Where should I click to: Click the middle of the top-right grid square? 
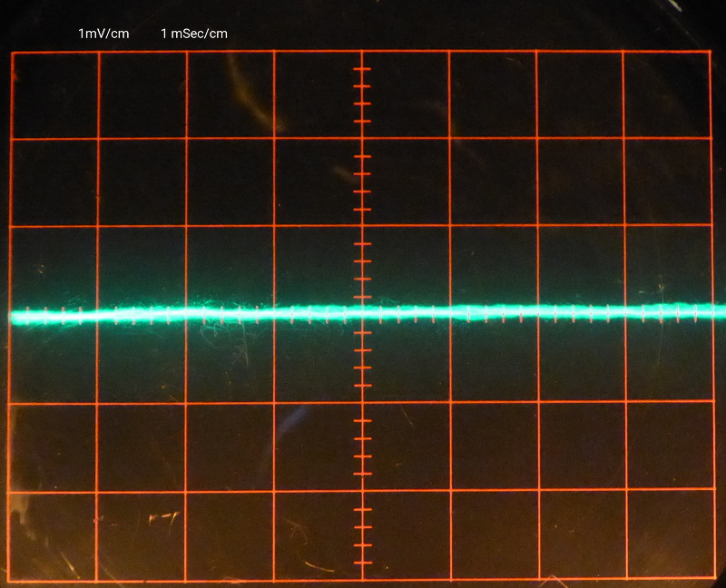pos(667,95)
